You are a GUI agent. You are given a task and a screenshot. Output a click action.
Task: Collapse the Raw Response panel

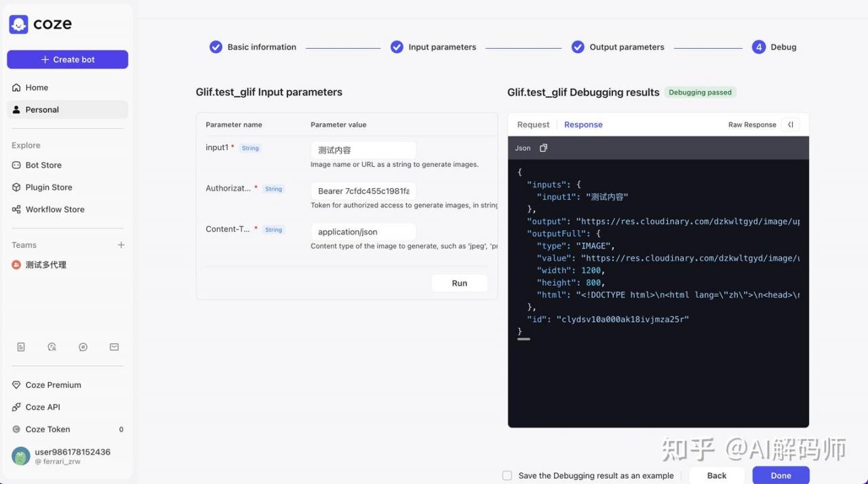791,124
